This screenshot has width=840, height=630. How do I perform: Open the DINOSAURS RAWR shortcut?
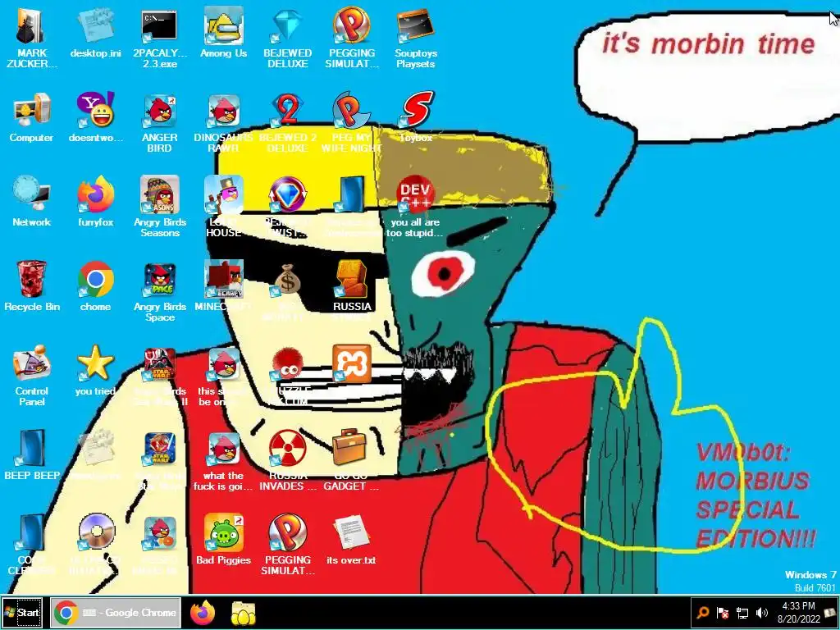[223, 112]
